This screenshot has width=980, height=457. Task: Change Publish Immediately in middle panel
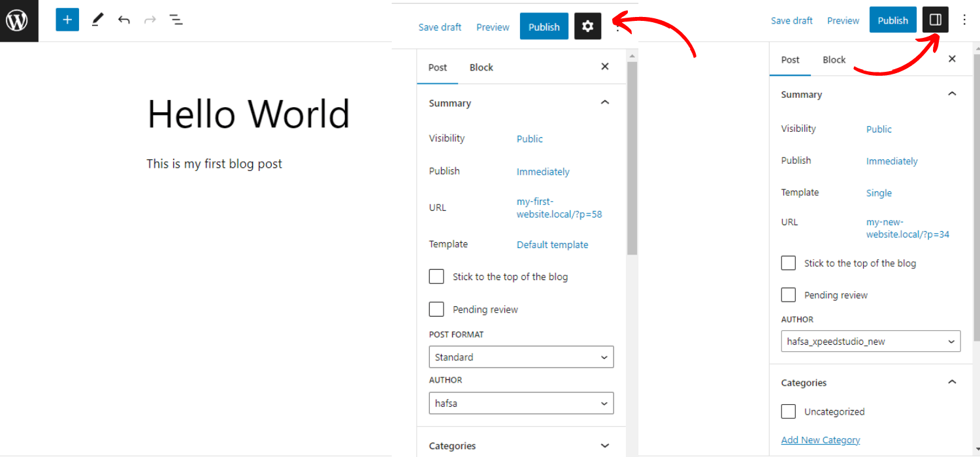click(x=543, y=172)
